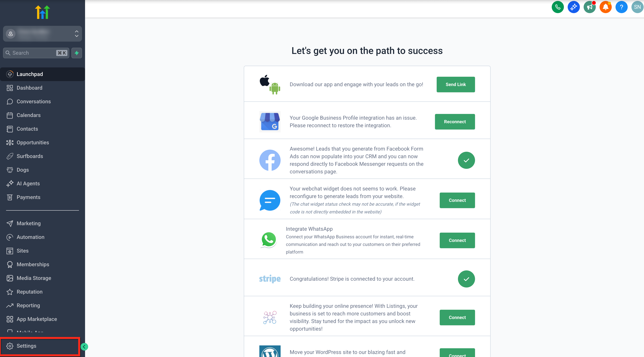Click Reconnect for Google Business Profile
The width and height of the screenshot is (644, 357).
click(455, 122)
